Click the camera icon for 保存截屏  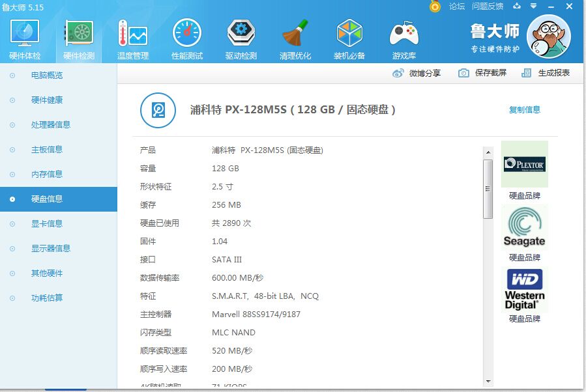coord(463,73)
